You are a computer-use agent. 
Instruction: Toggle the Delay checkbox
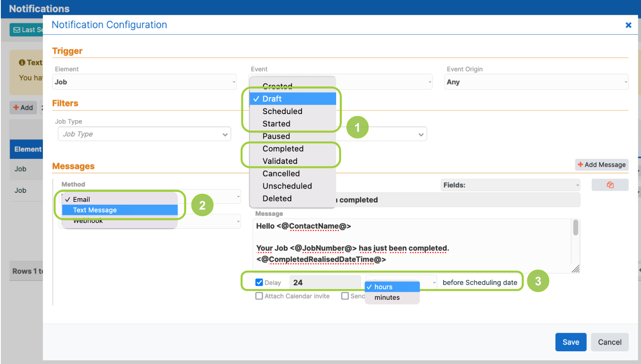tap(259, 282)
